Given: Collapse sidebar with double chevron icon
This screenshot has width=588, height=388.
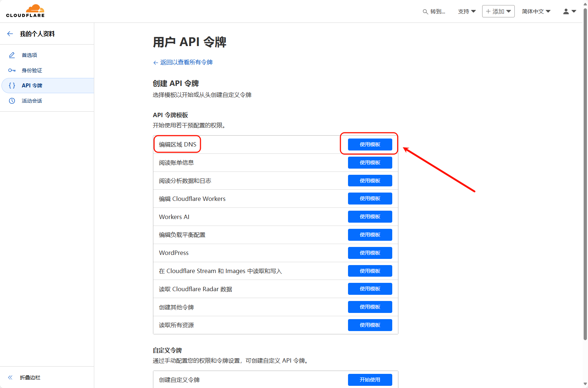Looking at the screenshot, I should click(10, 377).
